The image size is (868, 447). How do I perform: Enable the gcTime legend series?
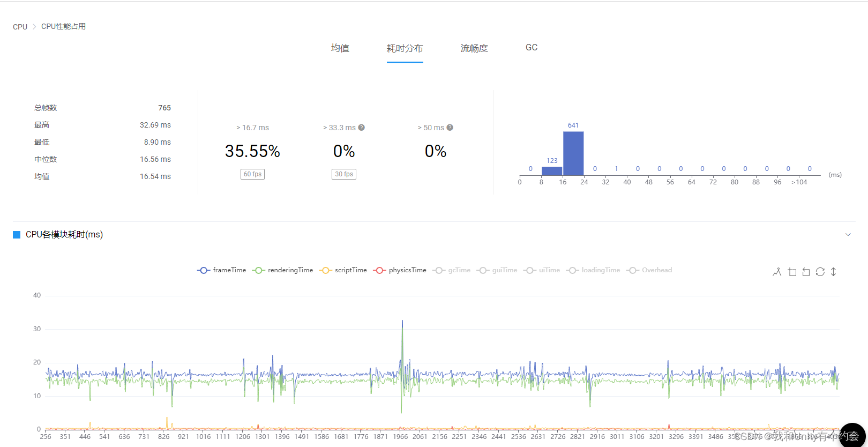(x=452, y=270)
